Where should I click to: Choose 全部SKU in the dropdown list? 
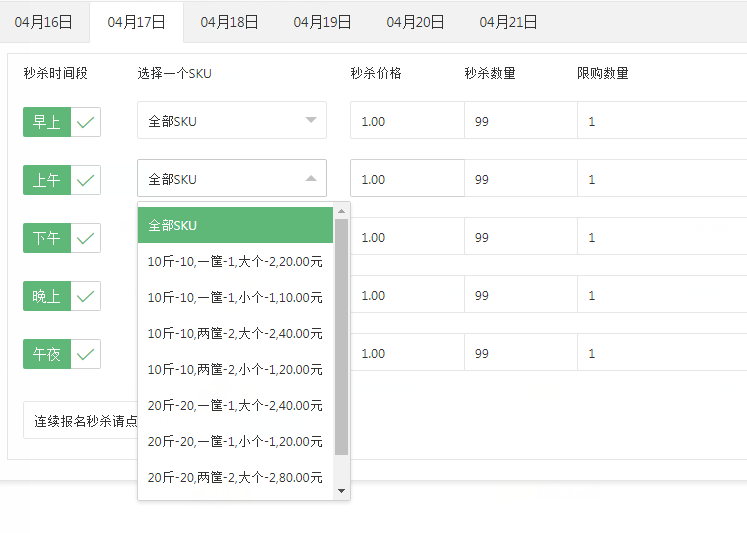tap(235, 225)
